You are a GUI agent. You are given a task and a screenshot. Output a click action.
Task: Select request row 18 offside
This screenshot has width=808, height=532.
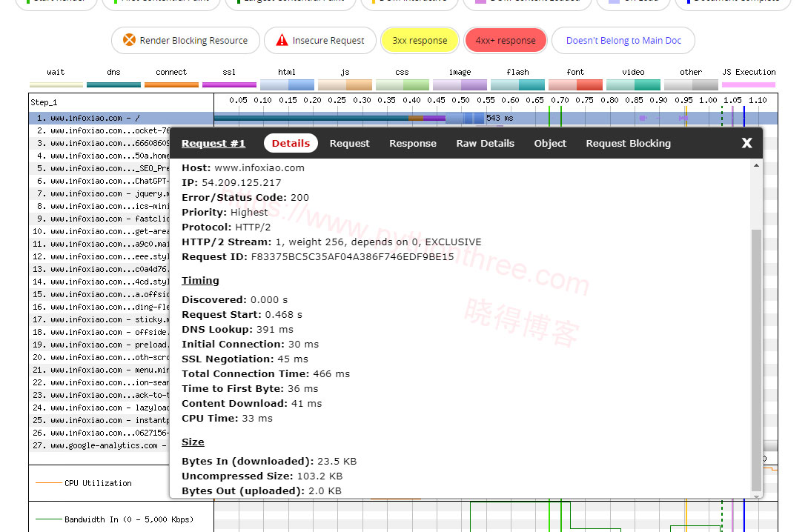(x=99, y=332)
